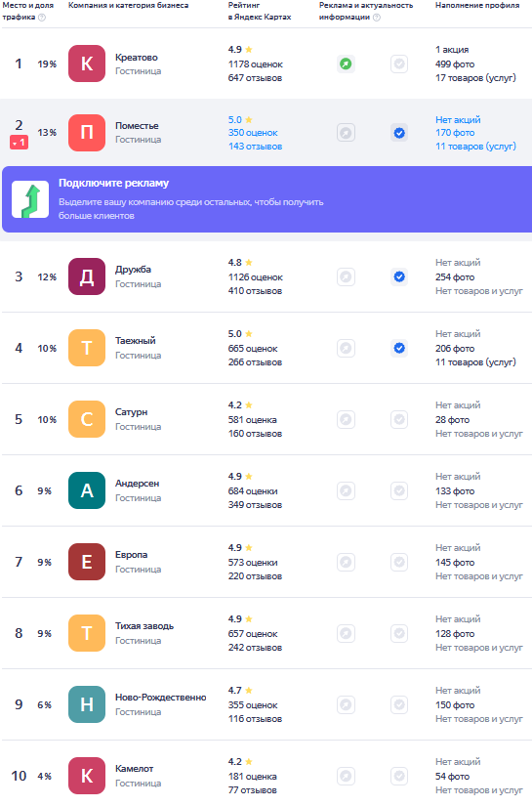Viewport: 532px width, 806px height.
Task: Click the grey verified checkmark for Камелот
Action: coord(399,776)
